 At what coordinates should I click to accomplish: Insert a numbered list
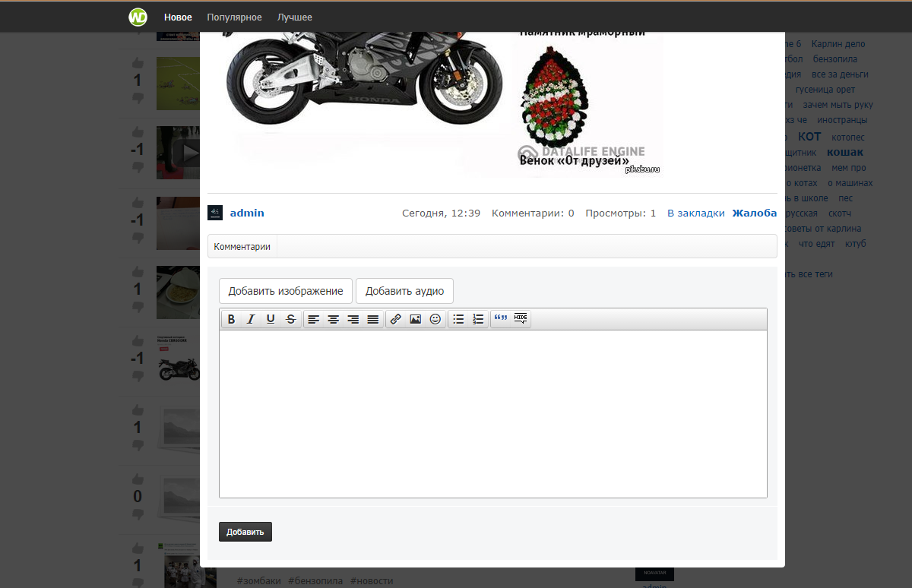pos(477,320)
